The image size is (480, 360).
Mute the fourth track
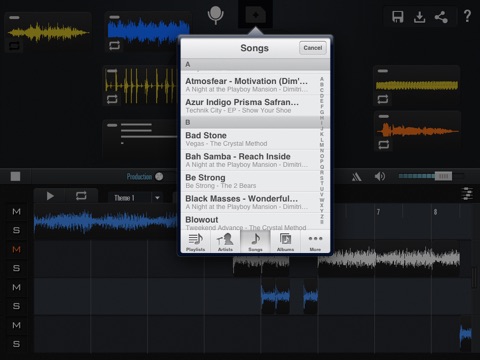click(16, 325)
